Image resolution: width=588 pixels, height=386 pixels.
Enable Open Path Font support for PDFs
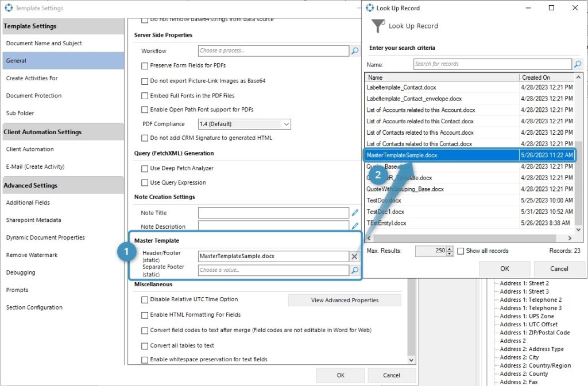[x=145, y=110]
